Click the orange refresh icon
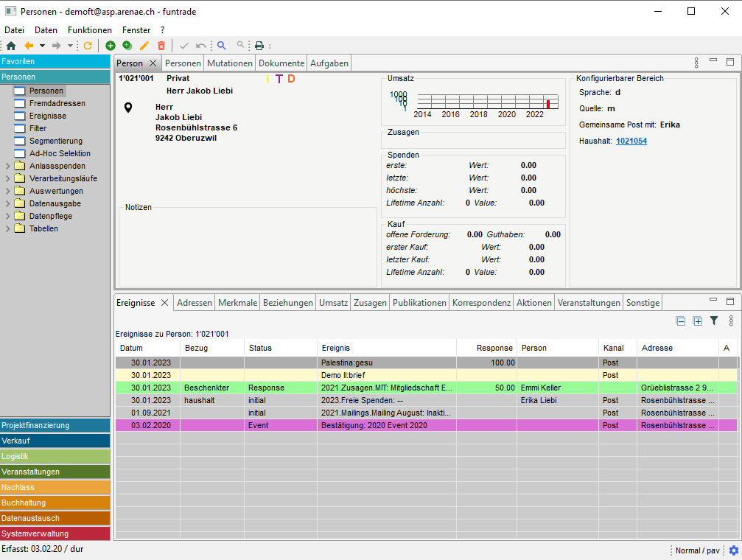 tap(88, 46)
